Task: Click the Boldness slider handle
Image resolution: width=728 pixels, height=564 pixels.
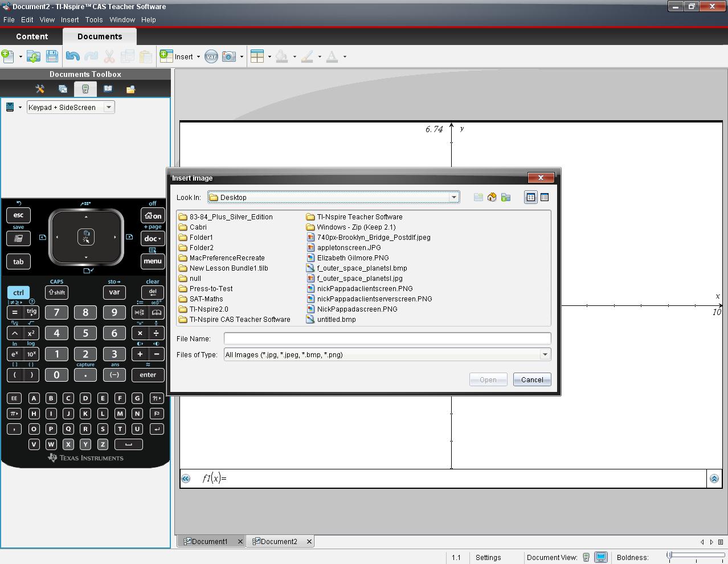Action: [670, 555]
